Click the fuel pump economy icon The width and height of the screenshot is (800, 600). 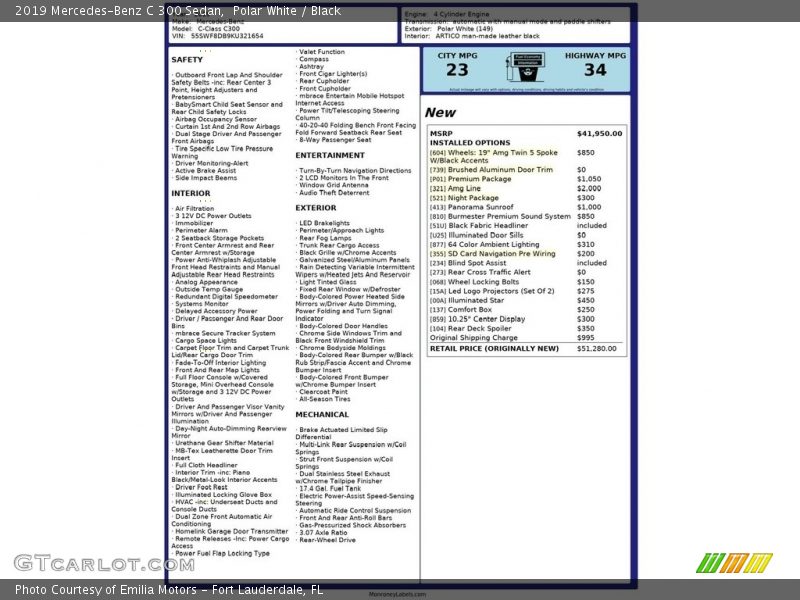click(526, 67)
